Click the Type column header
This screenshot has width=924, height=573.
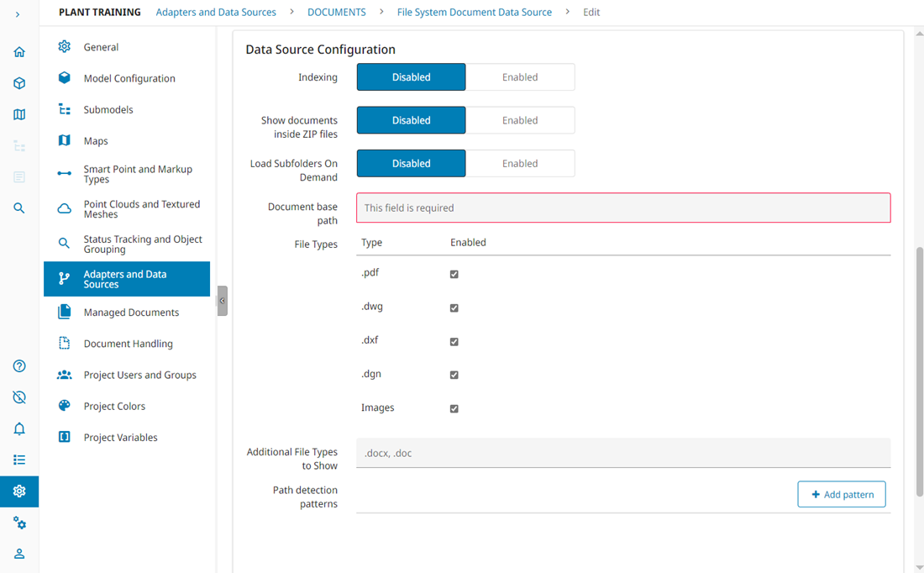tap(372, 242)
